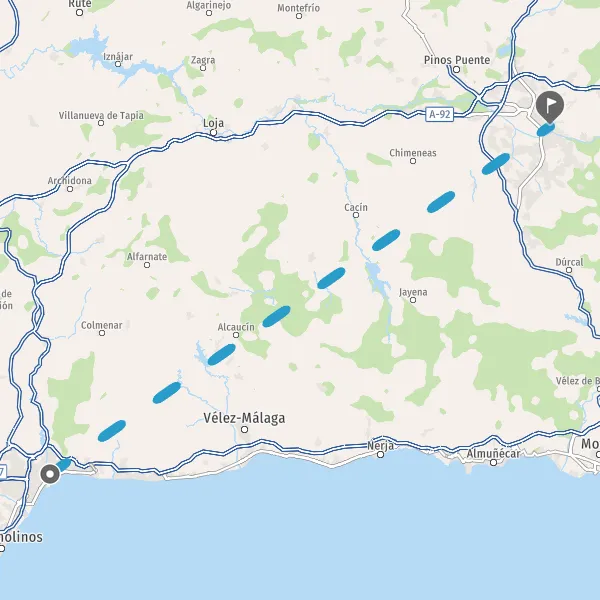Select the Pinos Puente town marker
This screenshot has height=600, width=600.
[x=456, y=70]
